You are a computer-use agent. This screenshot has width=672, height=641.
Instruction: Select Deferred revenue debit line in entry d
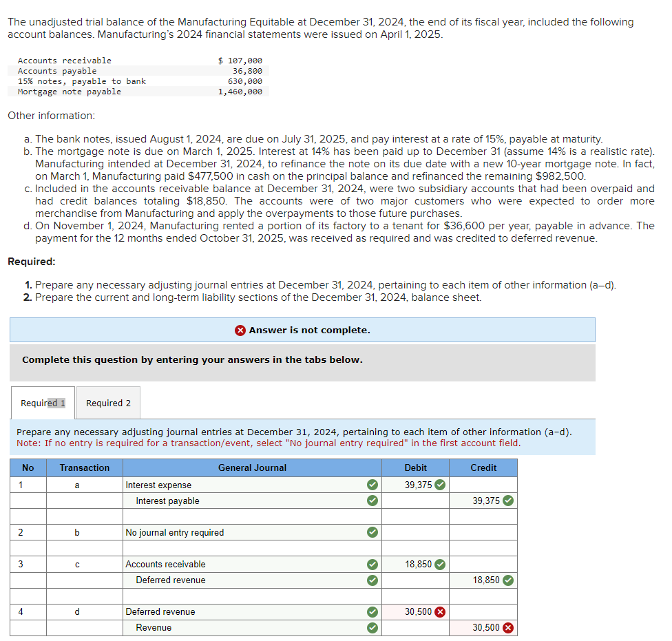pyautogui.click(x=252, y=611)
